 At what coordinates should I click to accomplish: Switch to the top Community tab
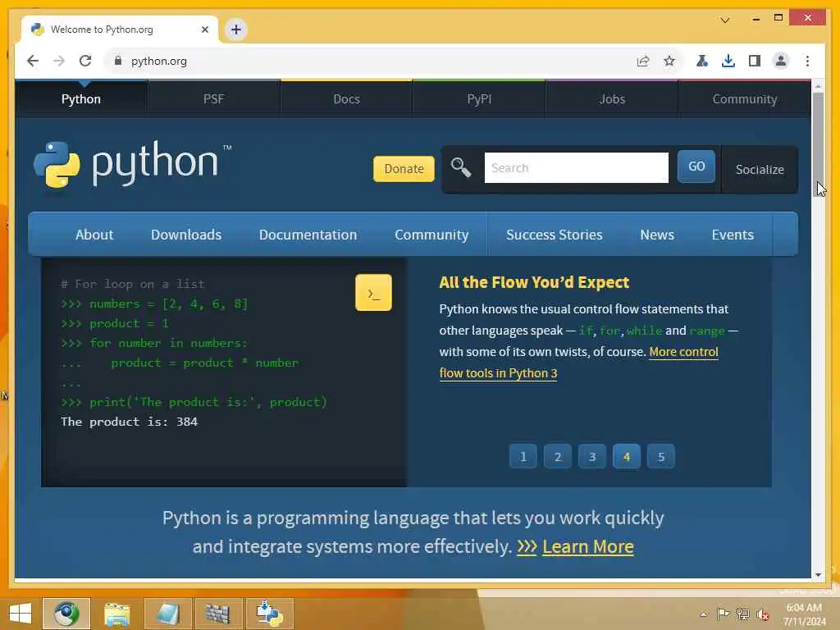pyautogui.click(x=745, y=99)
